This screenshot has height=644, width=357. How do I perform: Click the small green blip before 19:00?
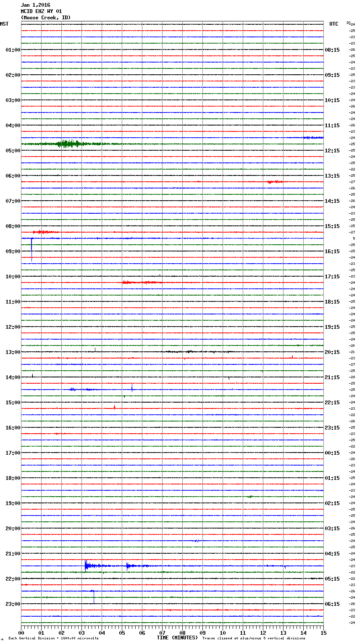[250, 497]
